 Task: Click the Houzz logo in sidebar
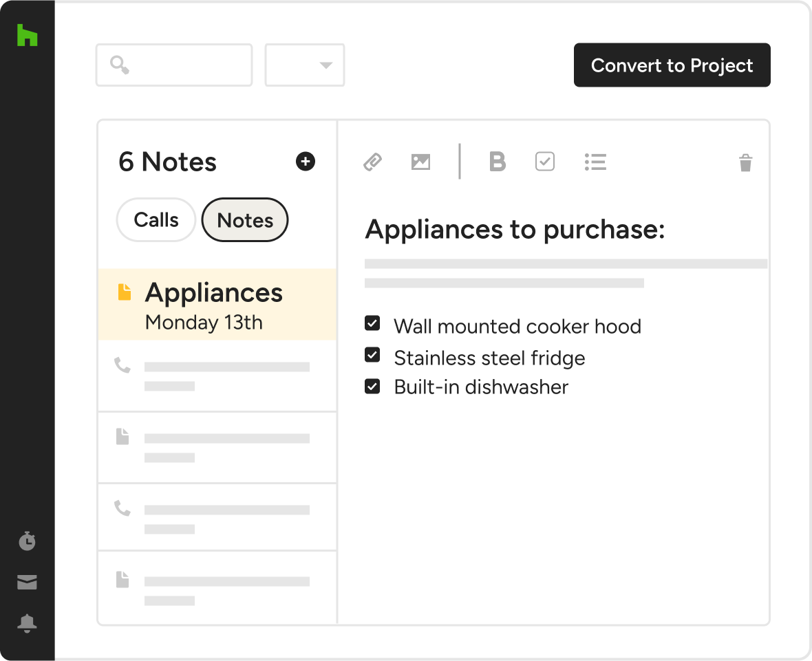point(27,35)
